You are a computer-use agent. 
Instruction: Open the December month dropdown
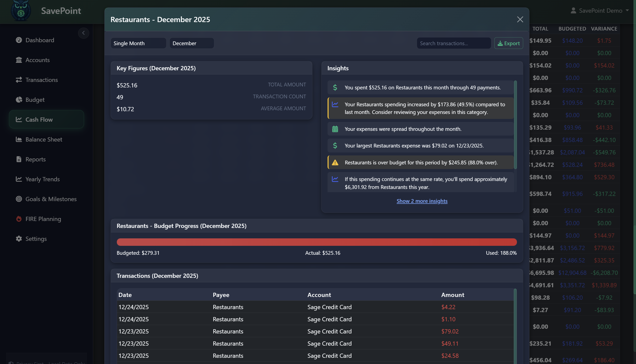192,43
